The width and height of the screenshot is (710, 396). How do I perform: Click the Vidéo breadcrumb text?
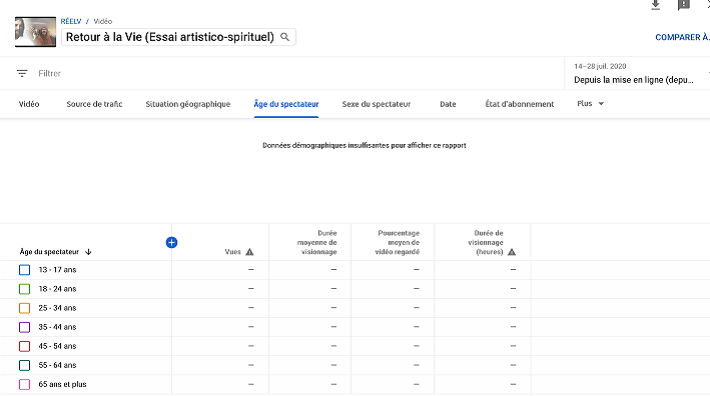pyautogui.click(x=103, y=21)
